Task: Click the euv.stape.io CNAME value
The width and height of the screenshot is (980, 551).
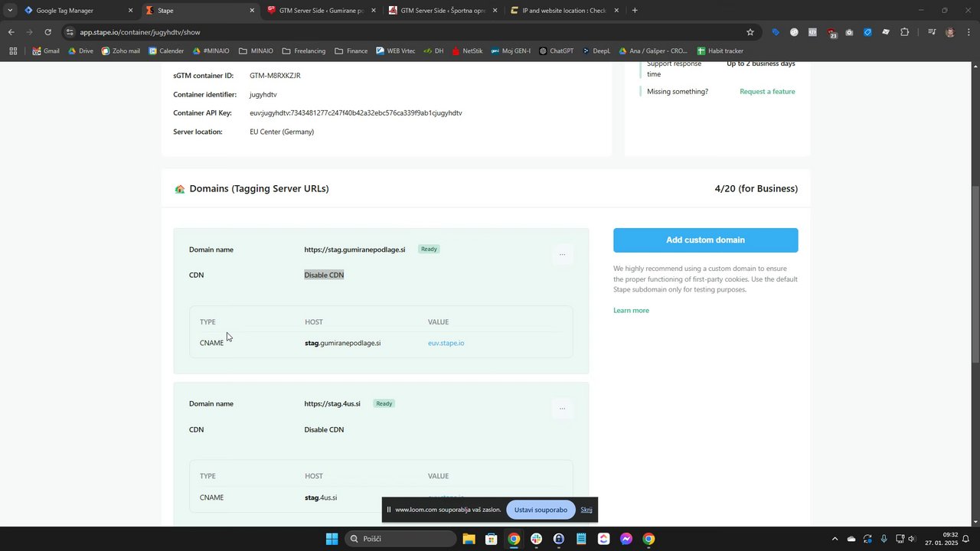Action: [x=446, y=343]
